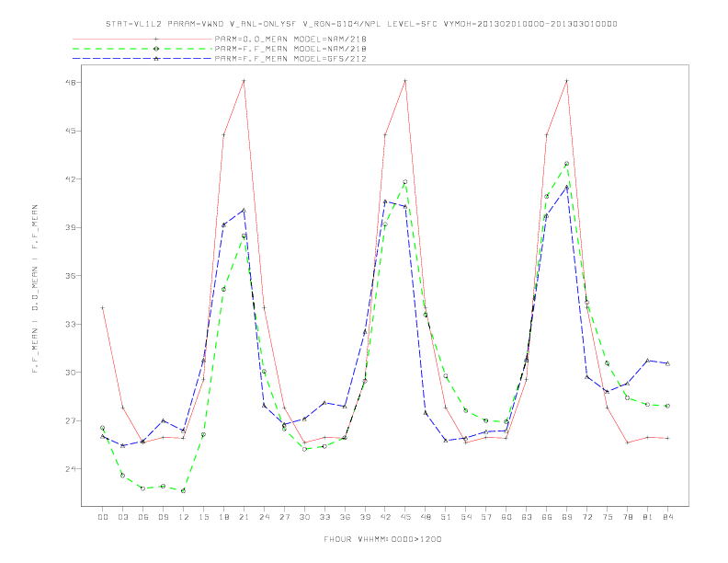Click x-axis forecast hour label 18
Viewport: 728px width, 563px height.
pos(223,517)
